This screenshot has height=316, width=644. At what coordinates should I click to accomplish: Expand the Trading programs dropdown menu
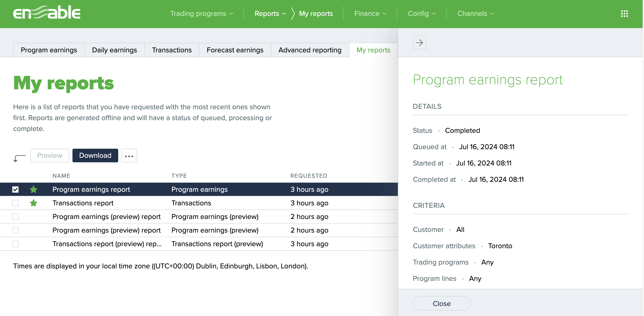click(202, 14)
